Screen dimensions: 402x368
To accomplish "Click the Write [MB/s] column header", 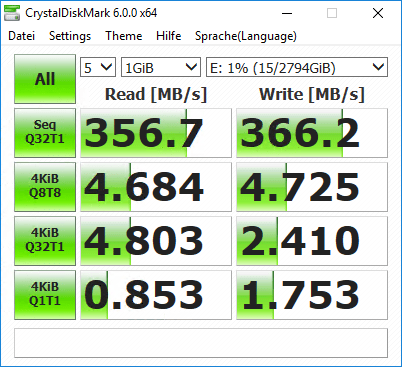I will pos(312,94).
